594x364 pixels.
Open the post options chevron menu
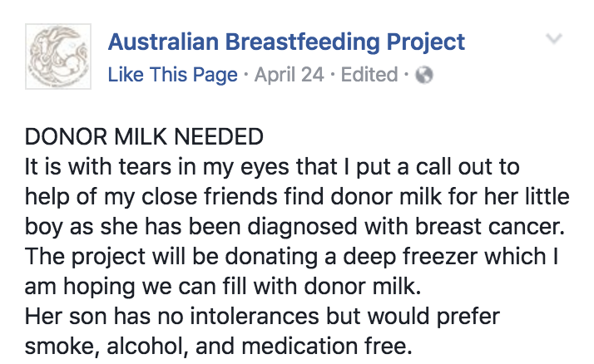pyautogui.click(x=554, y=38)
